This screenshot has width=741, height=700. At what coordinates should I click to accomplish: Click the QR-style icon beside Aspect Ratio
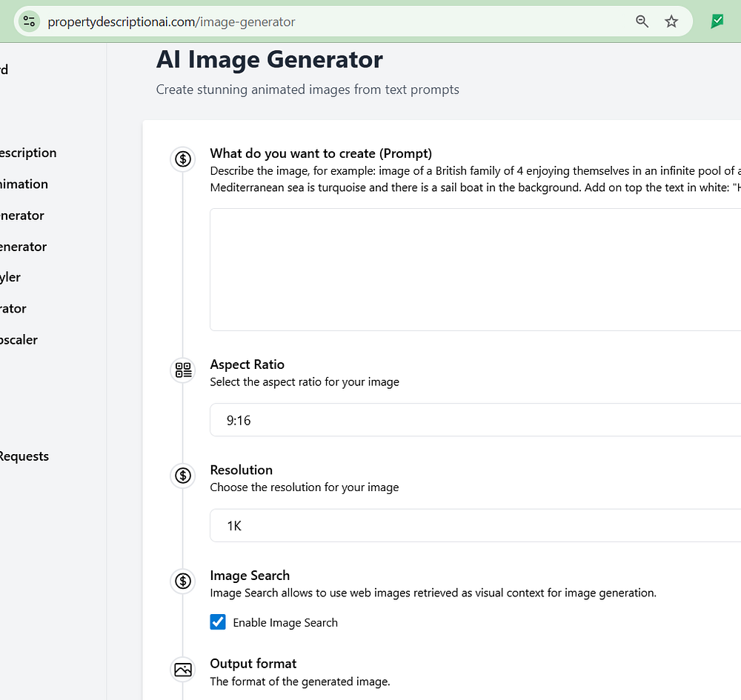pos(183,370)
